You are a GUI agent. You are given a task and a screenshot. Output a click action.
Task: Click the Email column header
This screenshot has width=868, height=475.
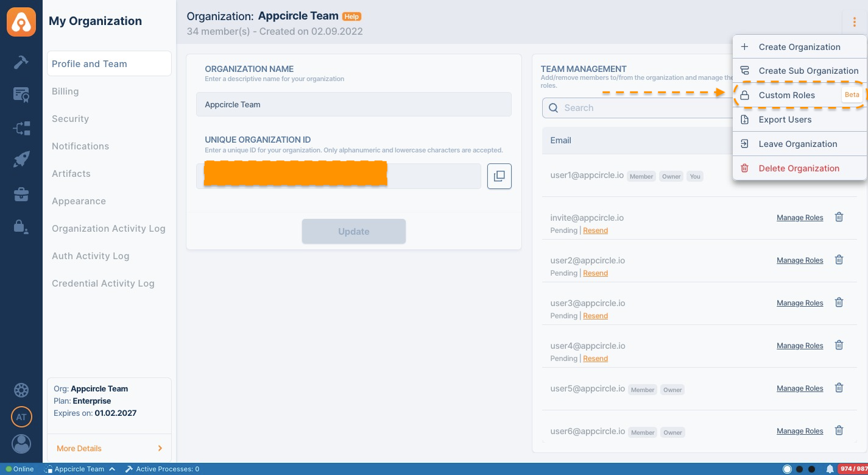pos(560,140)
